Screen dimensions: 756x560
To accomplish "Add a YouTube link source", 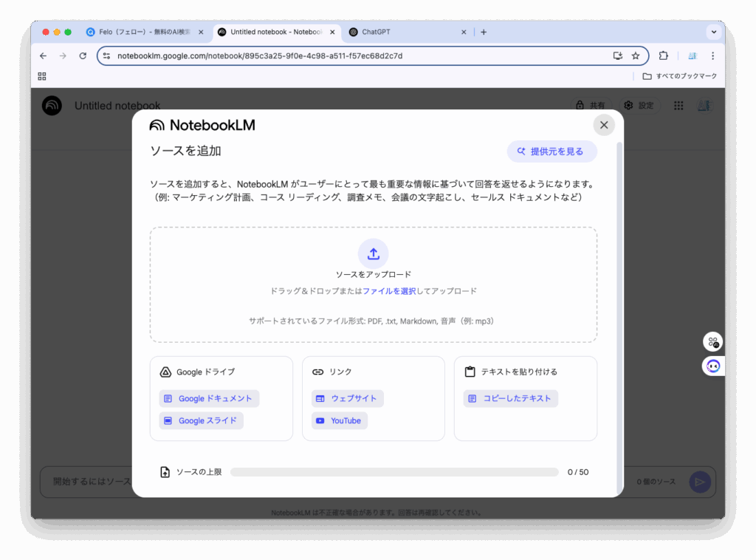I will pyautogui.click(x=340, y=420).
